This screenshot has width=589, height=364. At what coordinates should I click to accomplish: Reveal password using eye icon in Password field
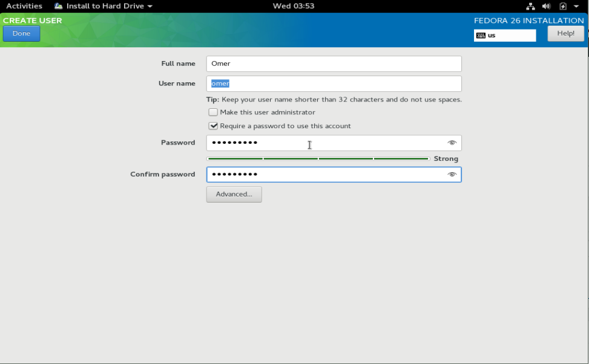[x=452, y=143]
